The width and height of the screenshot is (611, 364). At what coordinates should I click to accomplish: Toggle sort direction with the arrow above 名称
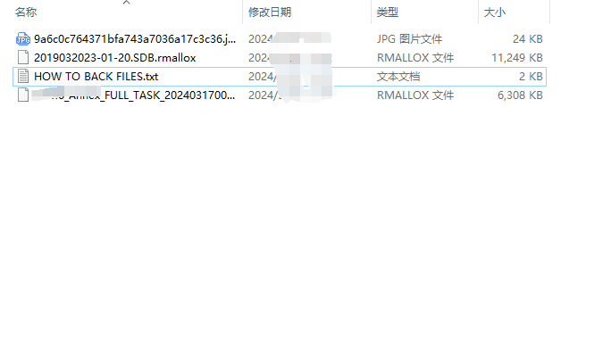126,3
